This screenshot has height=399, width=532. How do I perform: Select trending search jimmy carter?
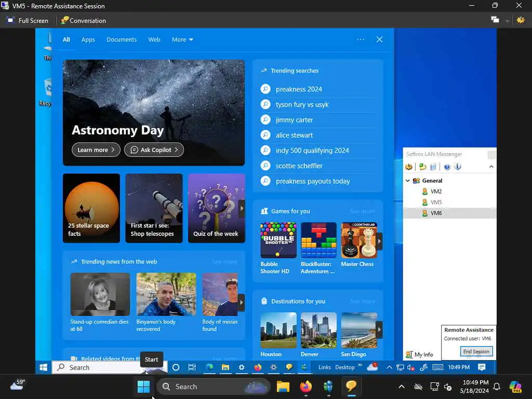tap(294, 120)
